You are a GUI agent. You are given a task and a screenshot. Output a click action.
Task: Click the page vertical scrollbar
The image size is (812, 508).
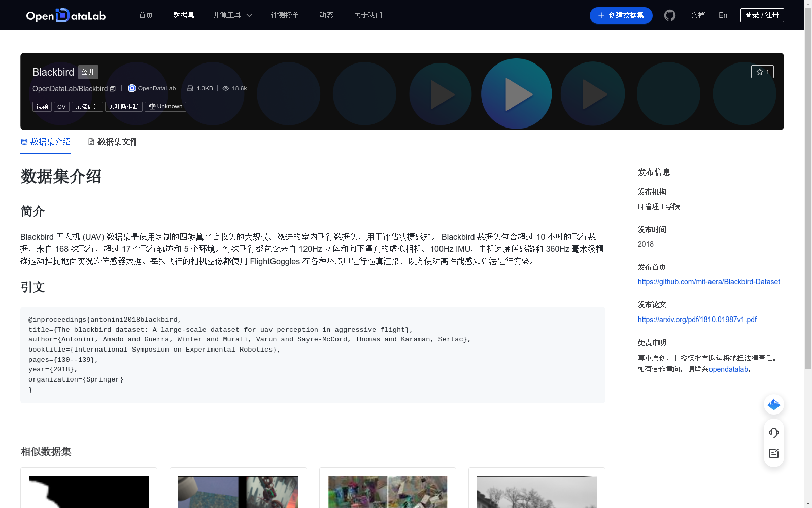click(808, 188)
